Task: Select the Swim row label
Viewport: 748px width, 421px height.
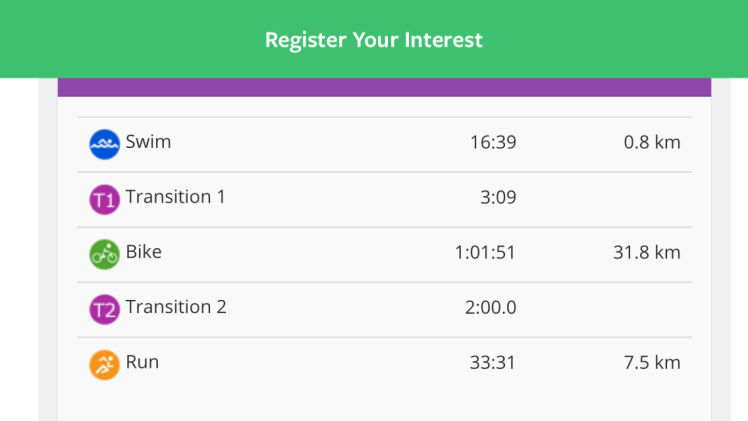Action: pyautogui.click(x=148, y=142)
